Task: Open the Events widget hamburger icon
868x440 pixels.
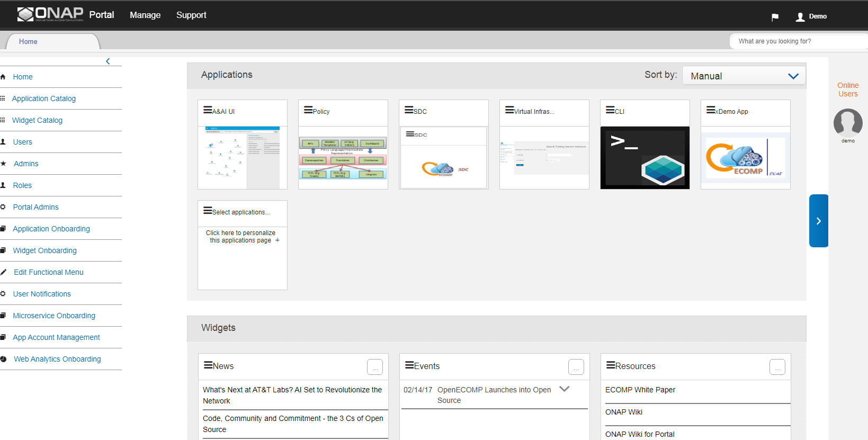Action: tap(409, 365)
